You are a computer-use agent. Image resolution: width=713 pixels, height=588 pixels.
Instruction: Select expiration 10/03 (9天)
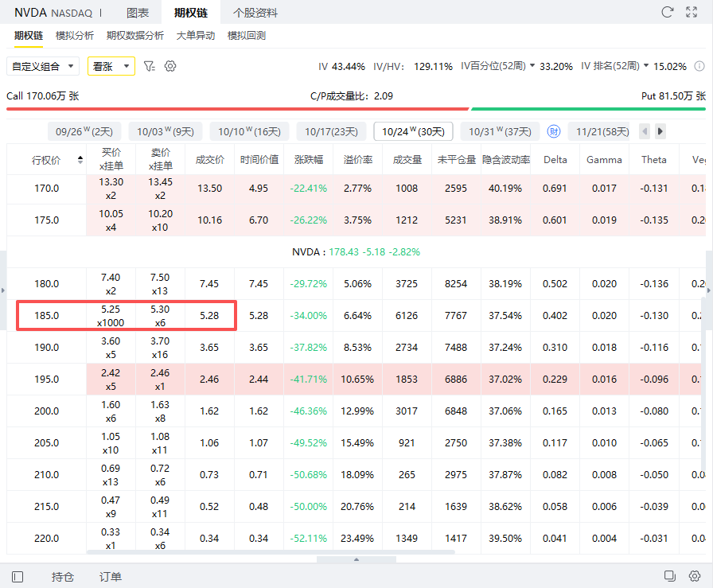coord(166,131)
